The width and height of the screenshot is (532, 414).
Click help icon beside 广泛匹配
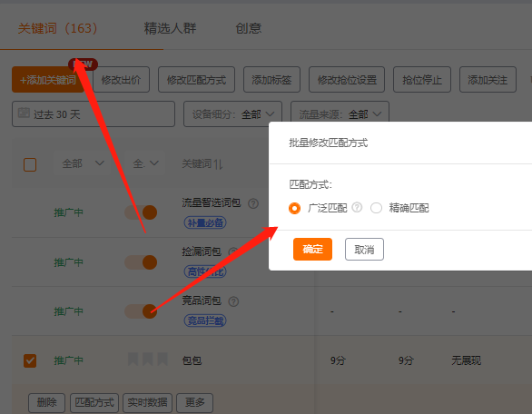357,207
